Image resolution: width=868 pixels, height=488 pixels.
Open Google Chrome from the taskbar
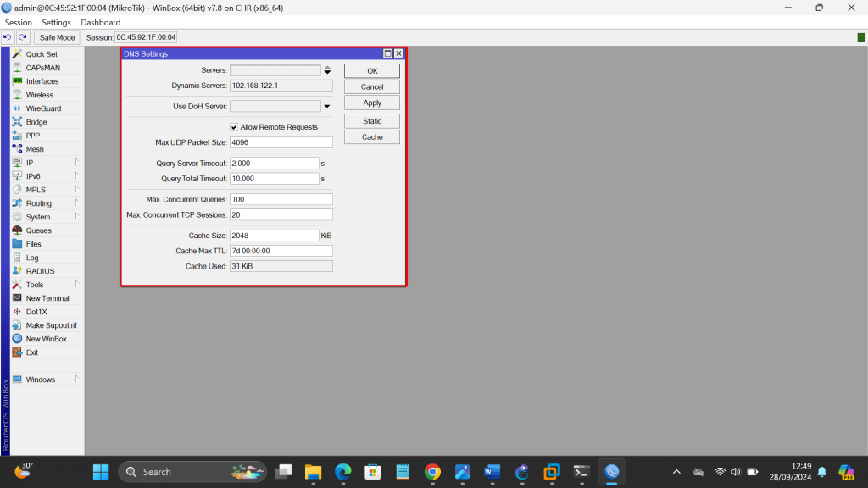(432, 472)
